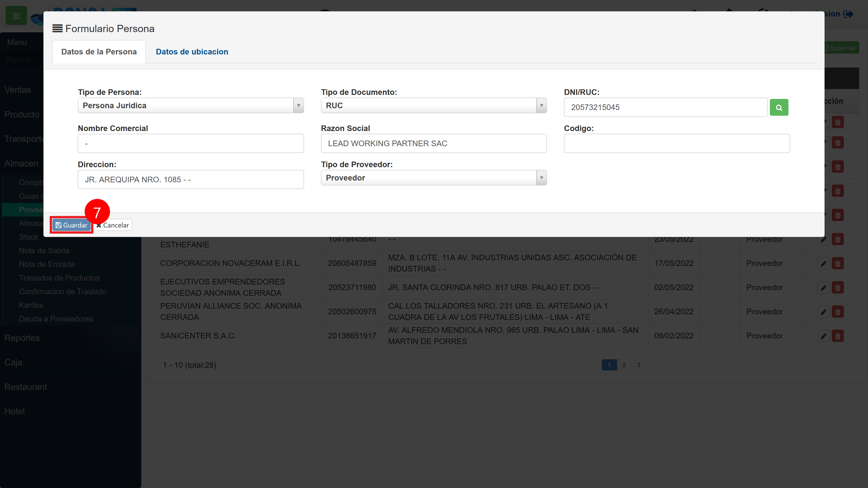Switch to Datos de ubicacion tab
The height and width of the screenshot is (488, 868).
tap(192, 52)
